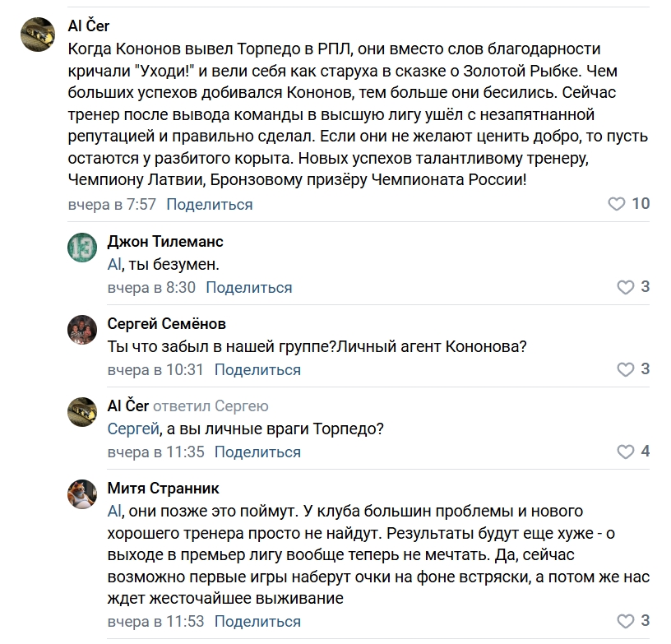Click Поделиться under Сергей Семёнов's comment
671x644 pixels.
tap(257, 370)
